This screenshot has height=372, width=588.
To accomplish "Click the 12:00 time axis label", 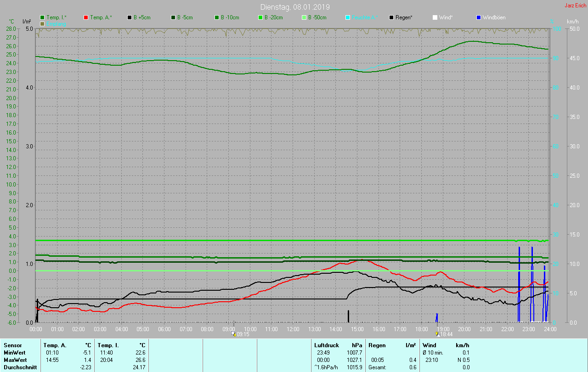I will click(x=293, y=329).
